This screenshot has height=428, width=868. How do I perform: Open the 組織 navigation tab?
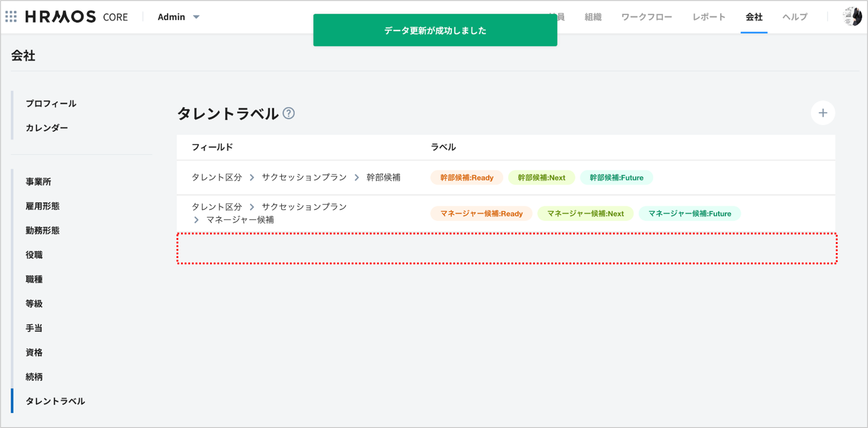pyautogui.click(x=593, y=17)
